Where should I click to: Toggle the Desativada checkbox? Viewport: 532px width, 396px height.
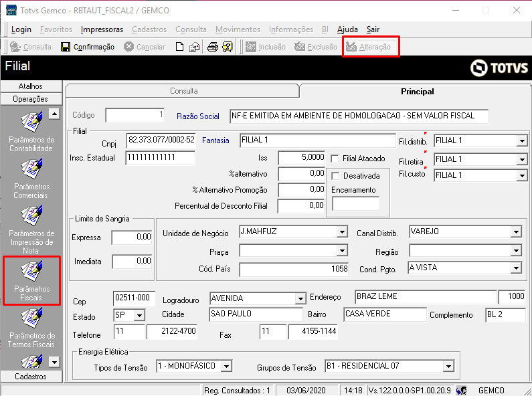tap(335, 176)
